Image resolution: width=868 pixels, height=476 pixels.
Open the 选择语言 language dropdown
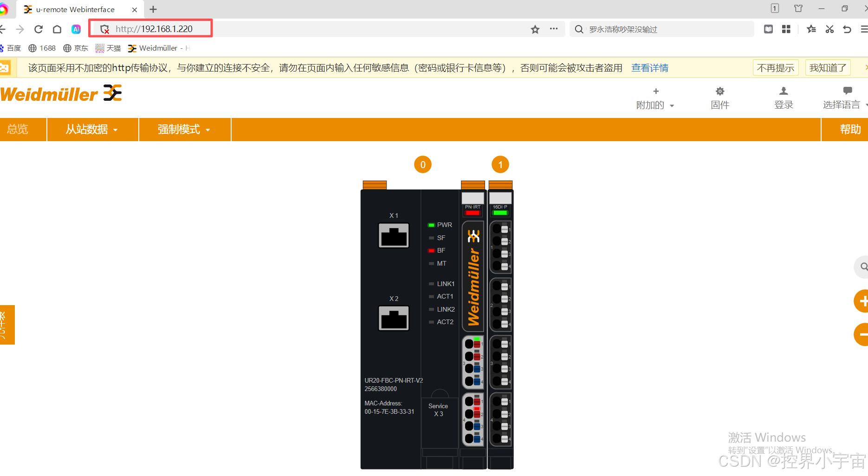tap(846, 98)
